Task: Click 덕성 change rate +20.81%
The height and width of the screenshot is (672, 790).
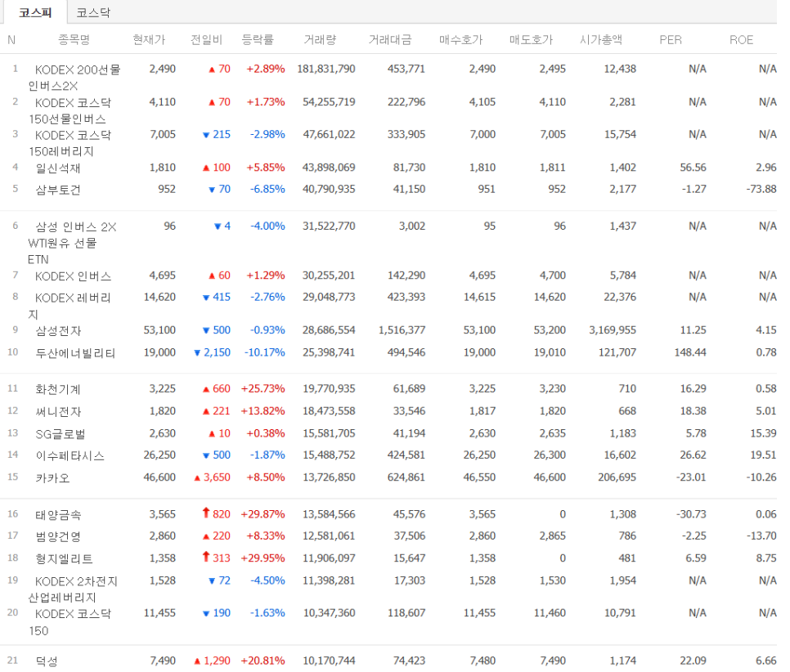Action: 263,660
